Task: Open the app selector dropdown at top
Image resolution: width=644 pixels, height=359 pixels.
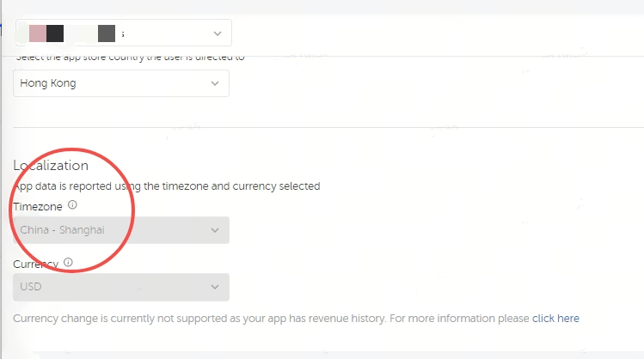Action: (124, 33)
